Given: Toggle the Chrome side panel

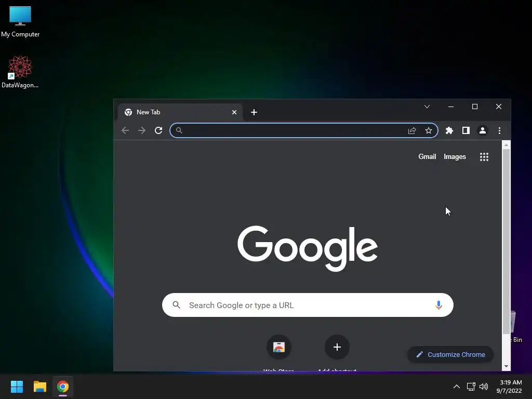Looking at the screenshot, I should click(466, 130).
